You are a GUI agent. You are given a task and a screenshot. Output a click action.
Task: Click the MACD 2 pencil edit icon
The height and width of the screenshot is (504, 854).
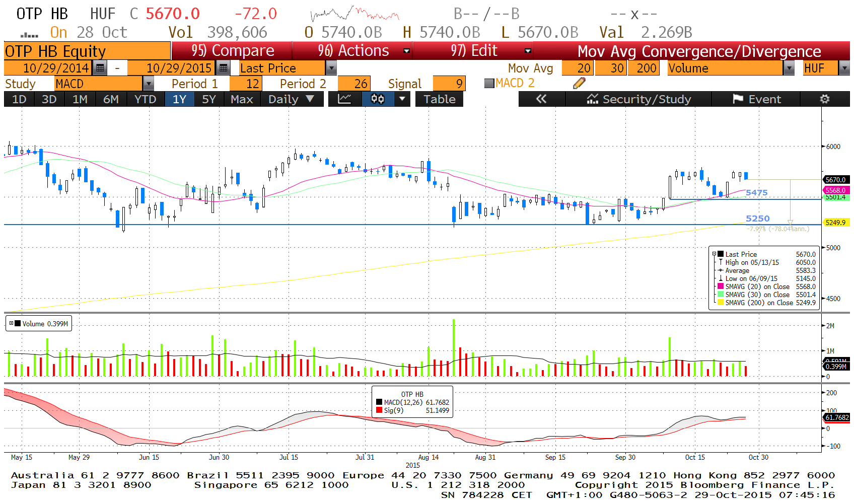click(x=579, y=83)
